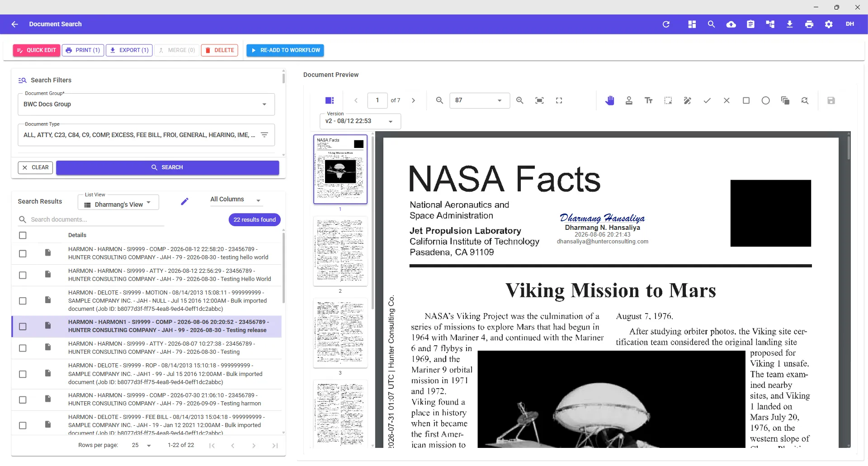Image resolution: width=868 pixels, height=466 pixels.
Task: Select the rectangle shape tool
Action: 746,100
